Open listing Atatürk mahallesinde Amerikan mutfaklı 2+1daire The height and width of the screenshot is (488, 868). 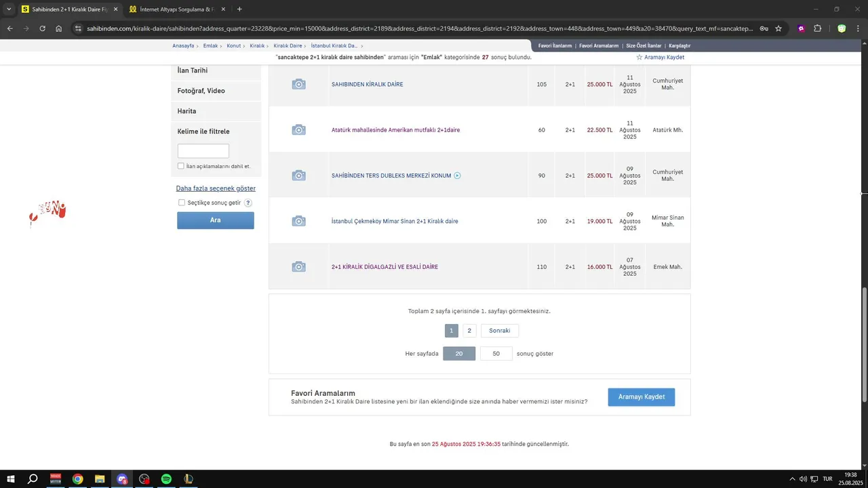(395, 130)
